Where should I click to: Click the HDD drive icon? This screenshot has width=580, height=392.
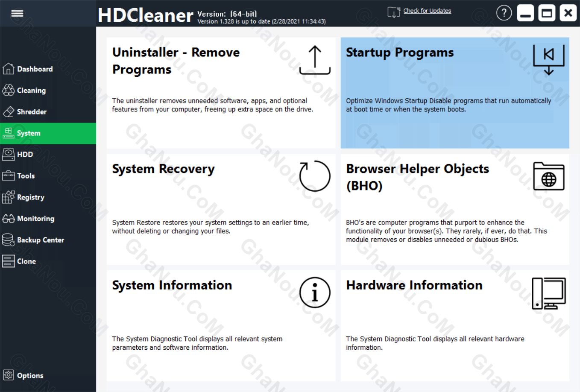(x=8, y=154)
